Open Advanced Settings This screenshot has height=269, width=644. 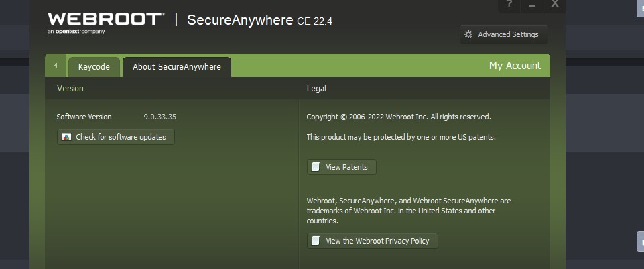(504, 34)
